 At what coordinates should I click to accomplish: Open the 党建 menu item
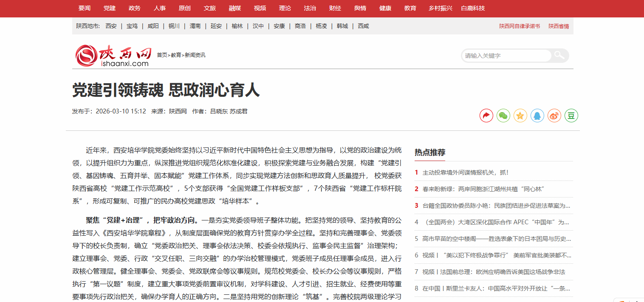pos(110,8)
